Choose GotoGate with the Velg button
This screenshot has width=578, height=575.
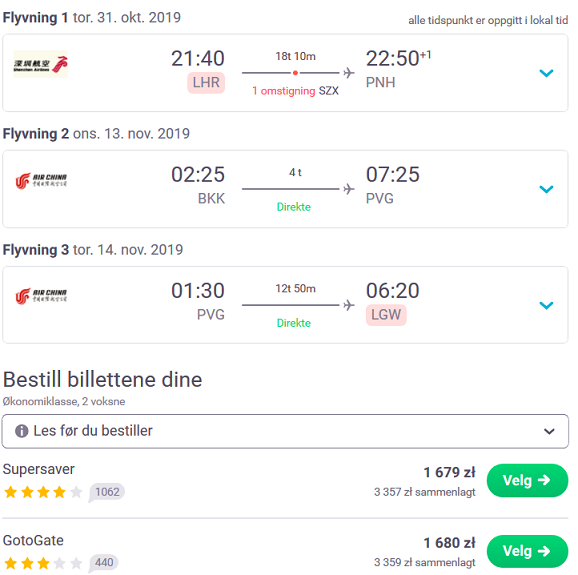tap(527, 551)
